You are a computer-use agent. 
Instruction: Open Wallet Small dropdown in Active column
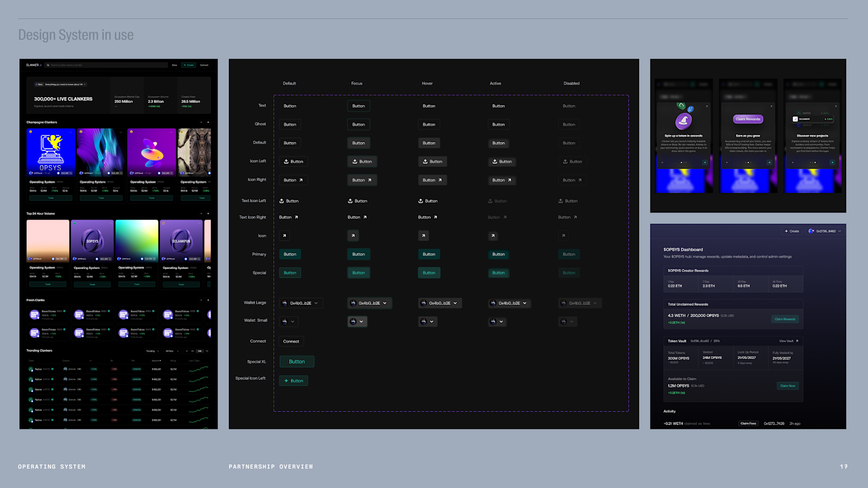coord(497,322)
